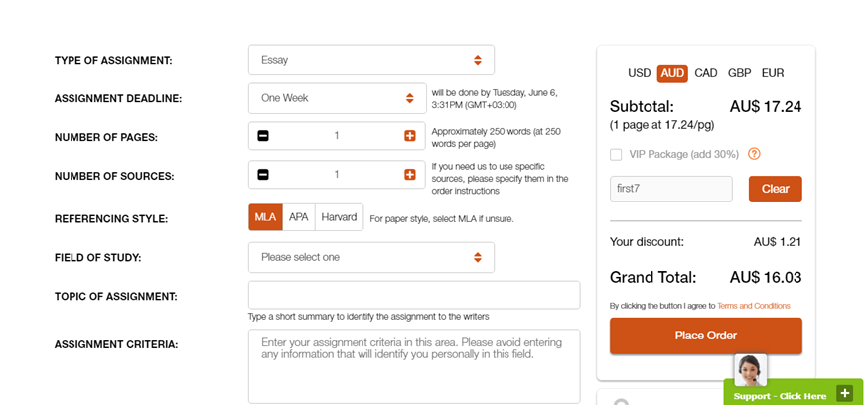Image resolution: width=868 pixels, height=405 pixels.
Task: Switch currency to EUR
Action: coord(773,73)
